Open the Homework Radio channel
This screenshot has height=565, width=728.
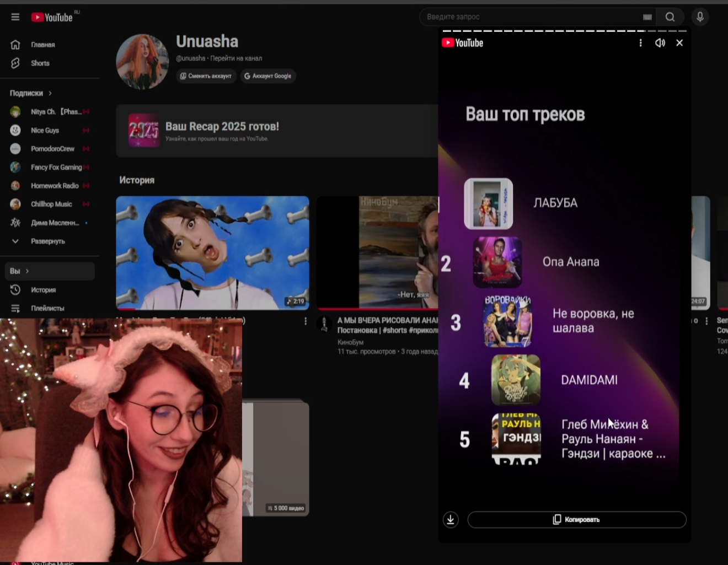pos(50,186)
